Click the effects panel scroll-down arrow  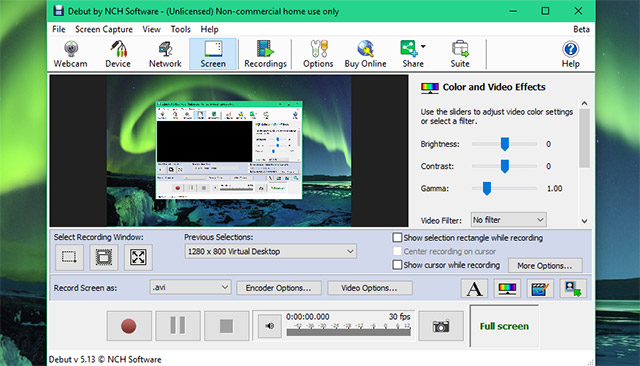click(x=584, y=221)
